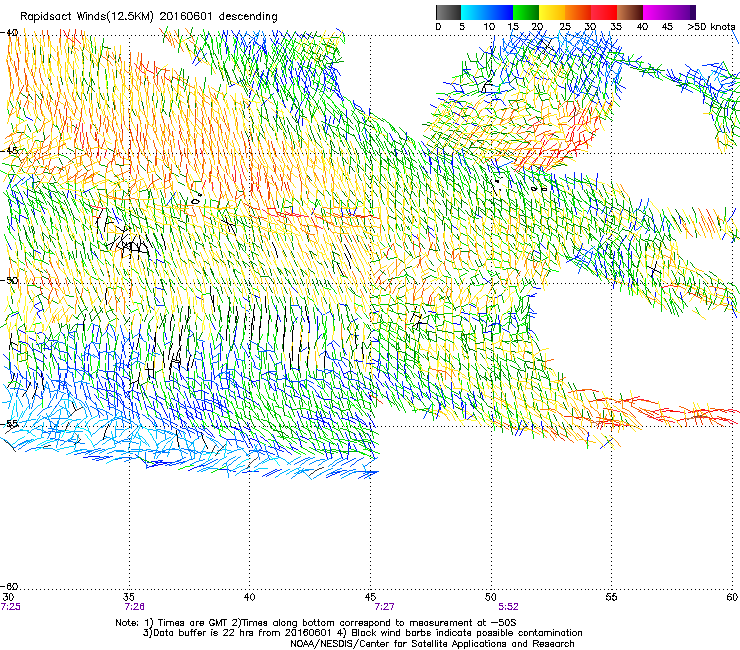Click the red 30–35 knots legend segment
Screen dimensions: 740x650
pyautogui.click(x=604, y=12)
